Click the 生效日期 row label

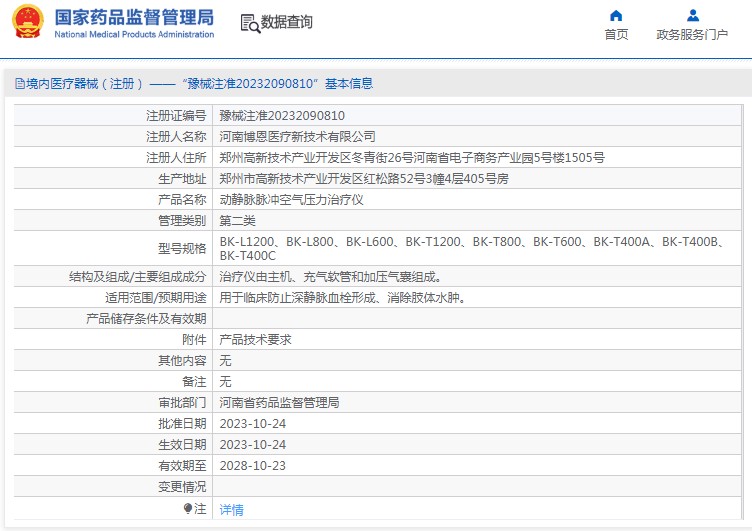pyautogui.click(x=182, y=445)
